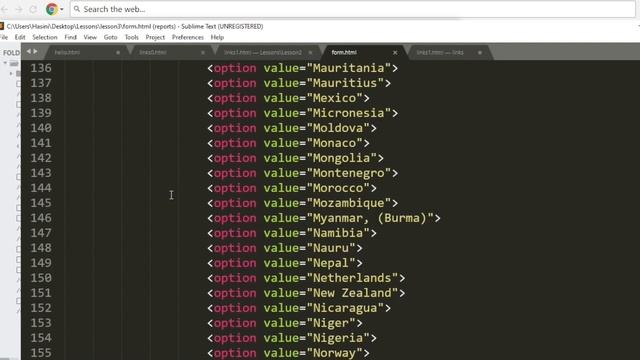This screenshot has height=360, width=640.
Task: Open the File menu
Action: pyautogui.click(x=4, y=37)
